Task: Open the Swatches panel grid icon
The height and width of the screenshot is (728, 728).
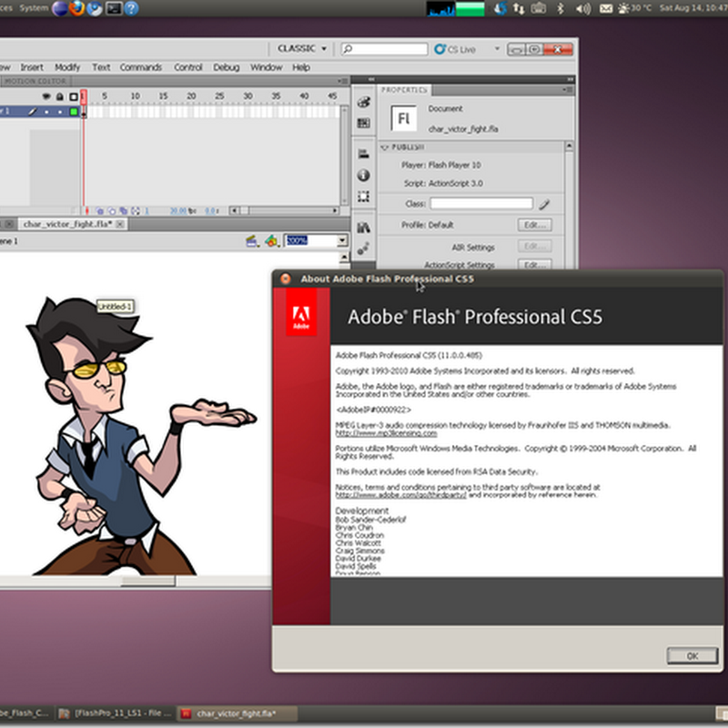Action: pyautogui.click(x=363, y=123)
